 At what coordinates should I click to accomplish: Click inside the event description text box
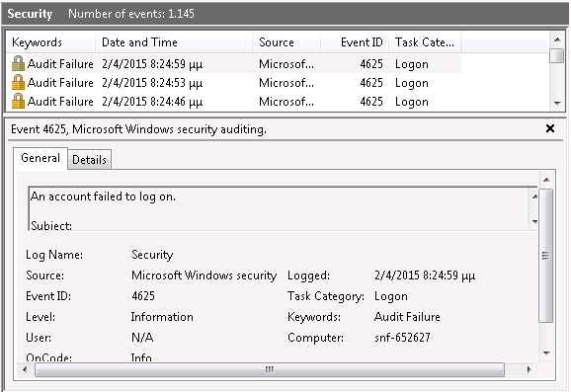280,208
